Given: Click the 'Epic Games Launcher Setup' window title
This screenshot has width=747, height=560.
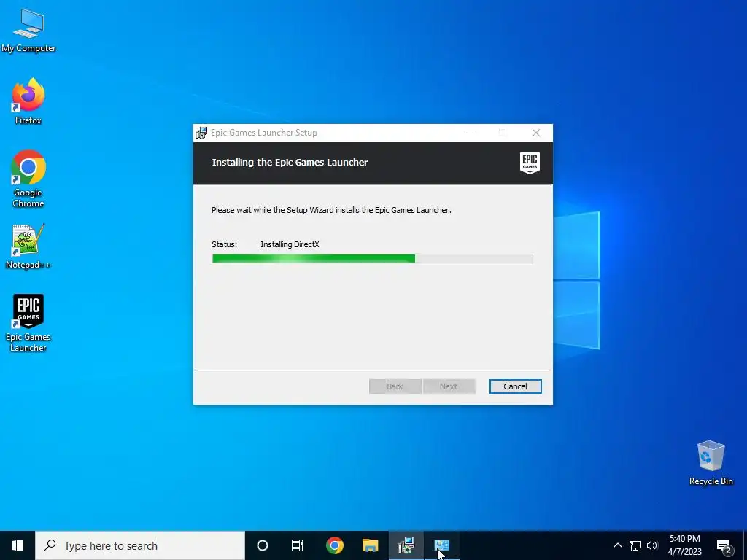Looking at the screenshot, I should click(x=264, y=133).
